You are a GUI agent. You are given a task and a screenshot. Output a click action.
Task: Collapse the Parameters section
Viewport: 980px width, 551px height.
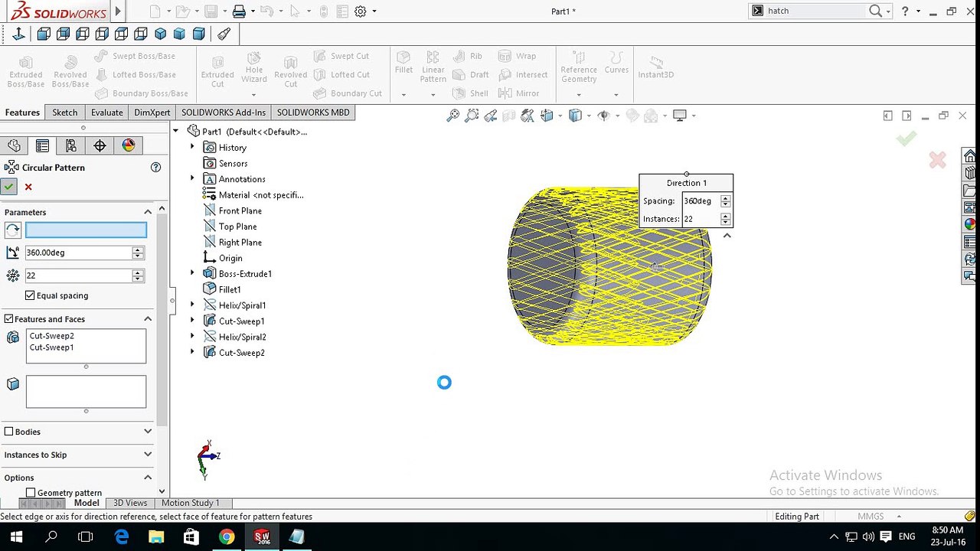(x=148, y=212)
